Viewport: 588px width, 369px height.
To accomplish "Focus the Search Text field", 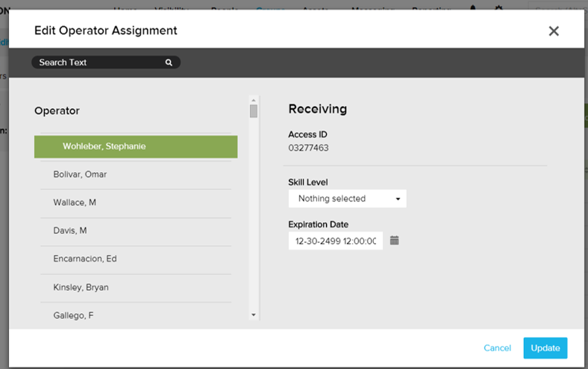I will [x=97, y=63].
